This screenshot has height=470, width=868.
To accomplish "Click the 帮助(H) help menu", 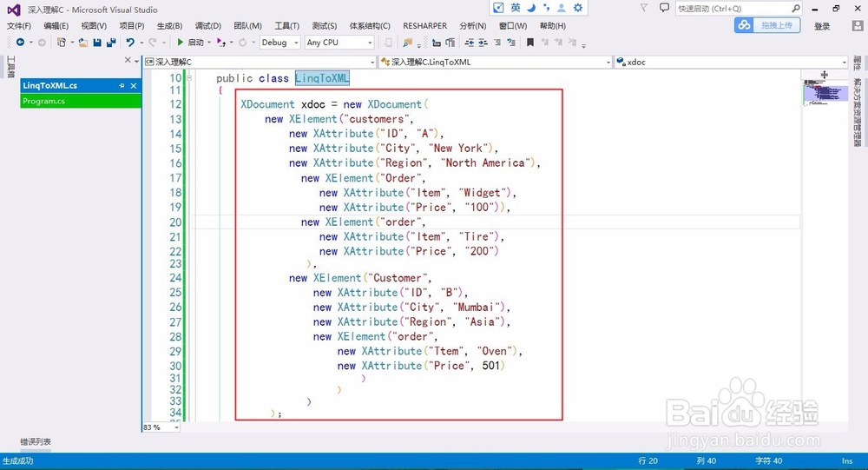I will pyautogui.click(x=552, y=25).
